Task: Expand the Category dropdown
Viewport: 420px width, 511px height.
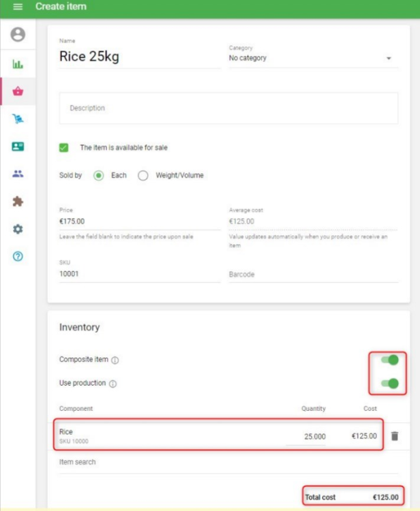Action: tap(312, 59)
